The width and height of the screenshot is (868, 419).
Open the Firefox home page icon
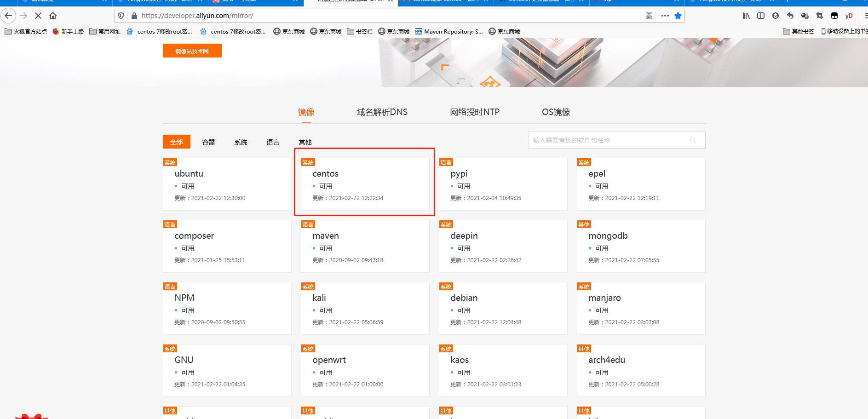53,16
